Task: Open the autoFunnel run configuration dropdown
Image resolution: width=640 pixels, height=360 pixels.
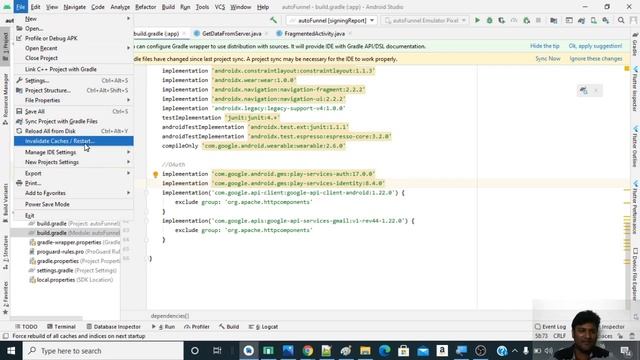Action: pyautogui.click(x=331, y=20)
